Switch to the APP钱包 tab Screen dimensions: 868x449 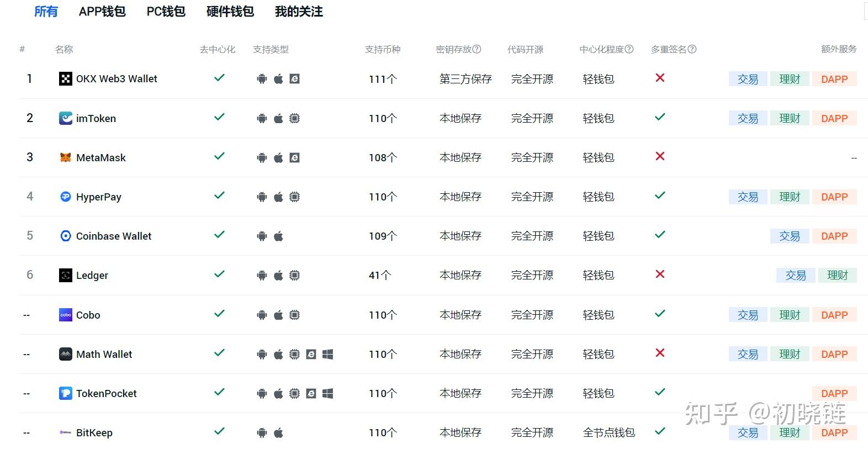click(102, 12)
